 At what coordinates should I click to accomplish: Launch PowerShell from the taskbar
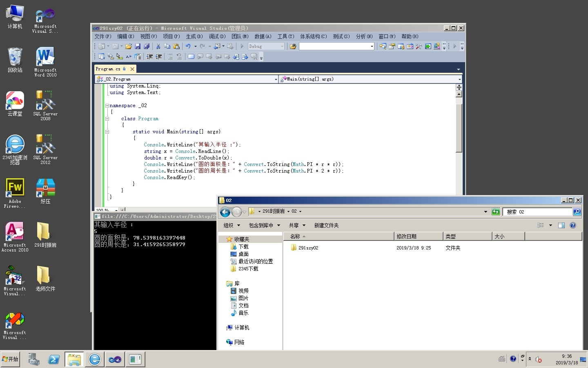(54, 359)
